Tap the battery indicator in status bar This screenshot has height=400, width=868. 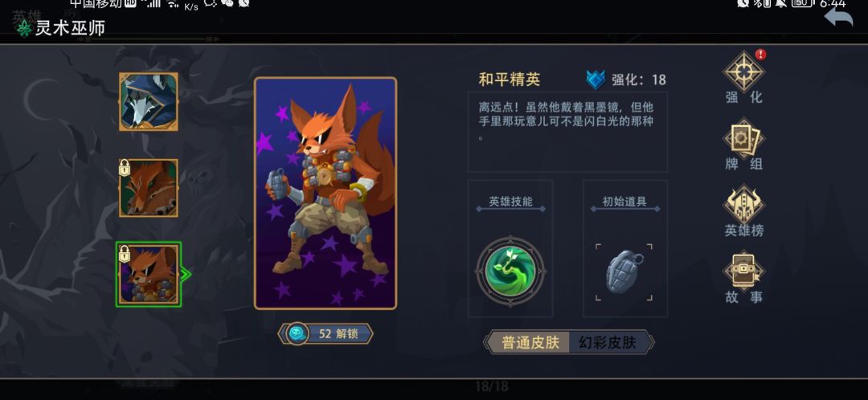(801, 3)
